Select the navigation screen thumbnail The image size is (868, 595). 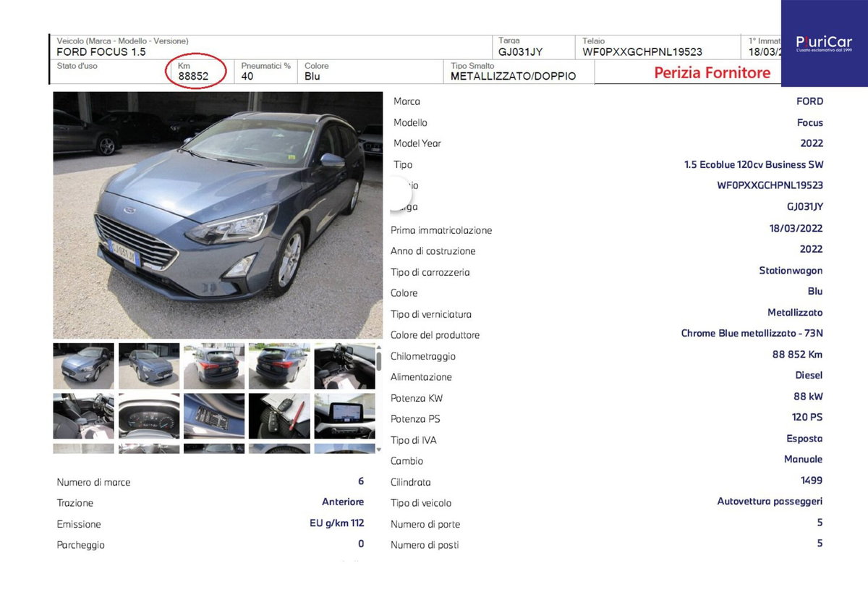click(x=344, y=416)
